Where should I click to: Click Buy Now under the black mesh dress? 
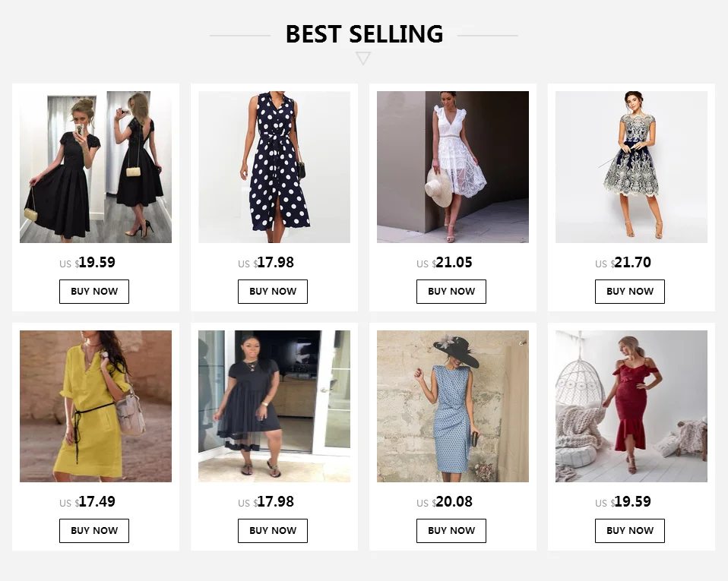point(273,531)
